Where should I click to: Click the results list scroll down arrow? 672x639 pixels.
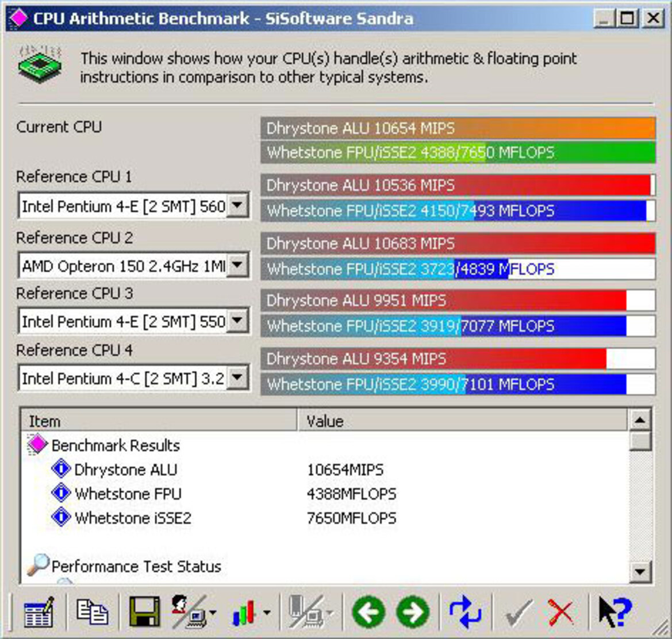coord(641,571)
